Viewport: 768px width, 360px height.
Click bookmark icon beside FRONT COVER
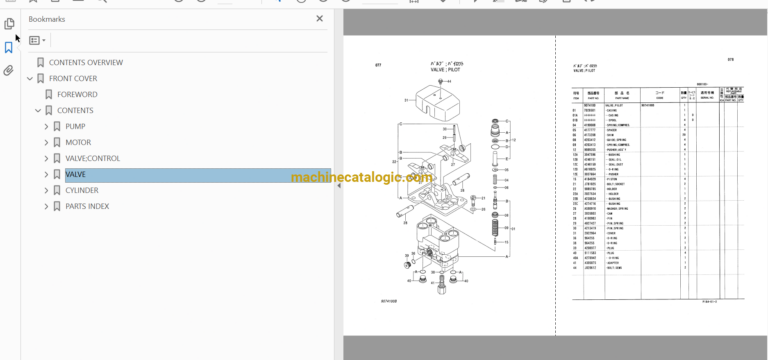(41, 78)
